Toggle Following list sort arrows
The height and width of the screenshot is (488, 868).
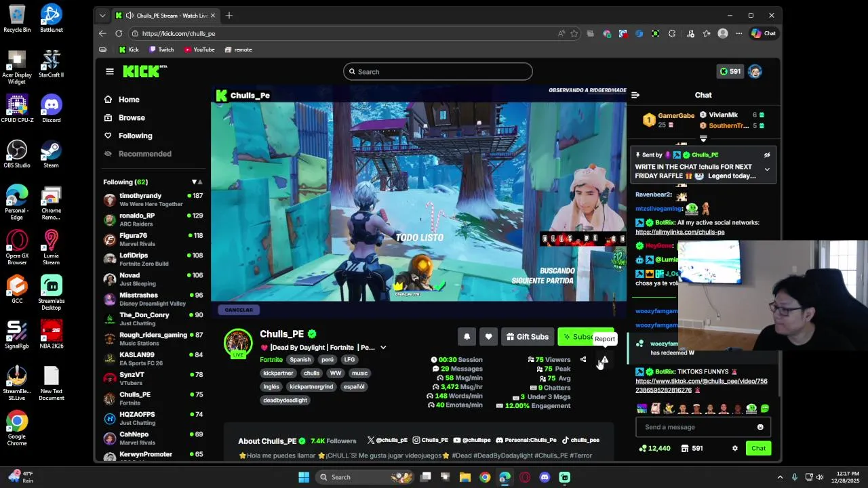coord(197,182)
